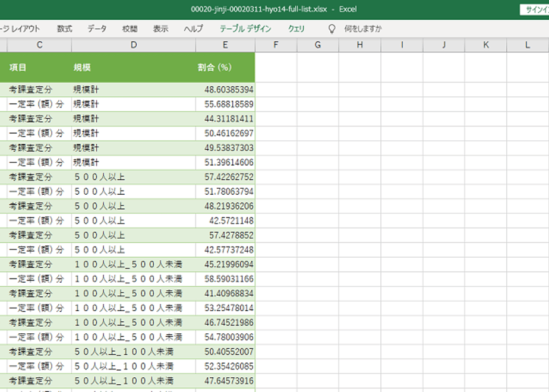The height and width of the screenshot is (392, 549).
Task: Click １００人以上_５００人未満 in the 45.21996094 row
Action: 128,264
